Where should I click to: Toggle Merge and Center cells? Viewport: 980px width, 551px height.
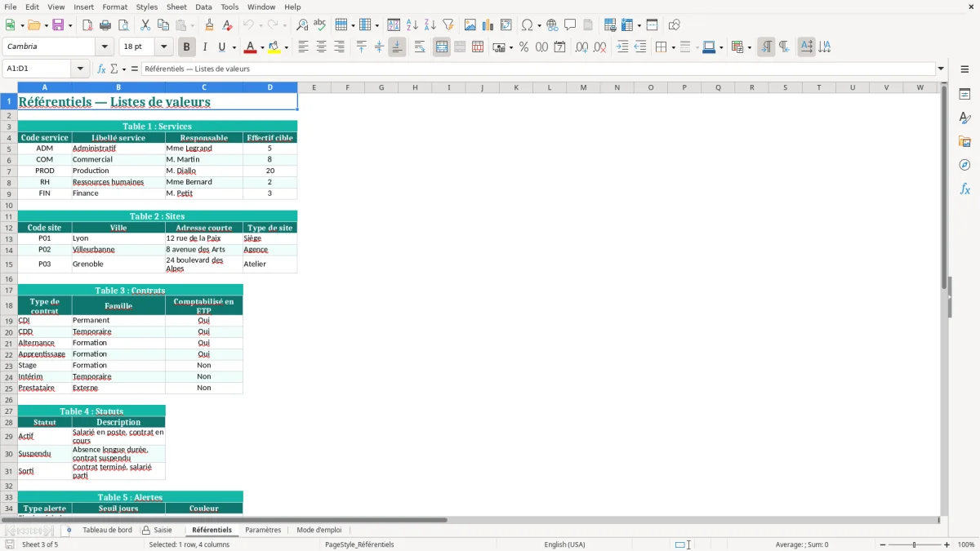[442, 47]
